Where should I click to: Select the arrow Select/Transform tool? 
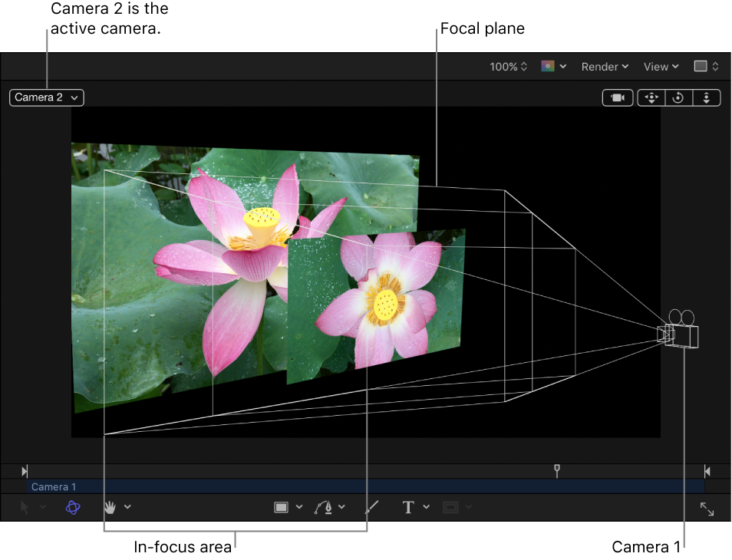pyautogui.click(x=24, y=507)
